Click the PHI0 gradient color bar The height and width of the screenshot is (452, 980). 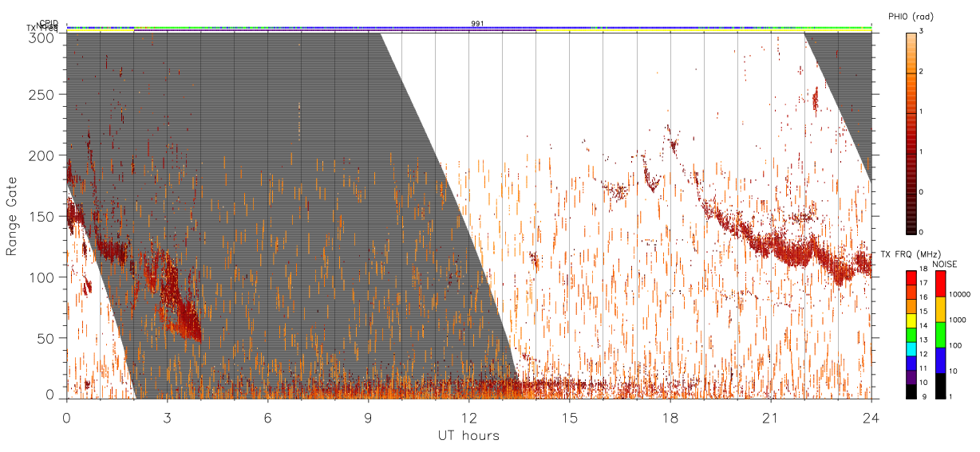[911, 132]
